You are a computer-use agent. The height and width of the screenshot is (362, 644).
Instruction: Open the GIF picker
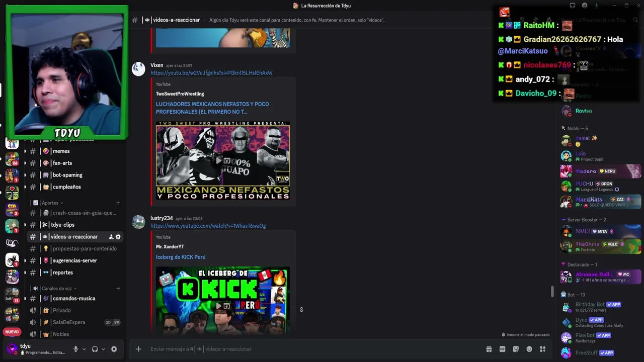pos(502,349)
